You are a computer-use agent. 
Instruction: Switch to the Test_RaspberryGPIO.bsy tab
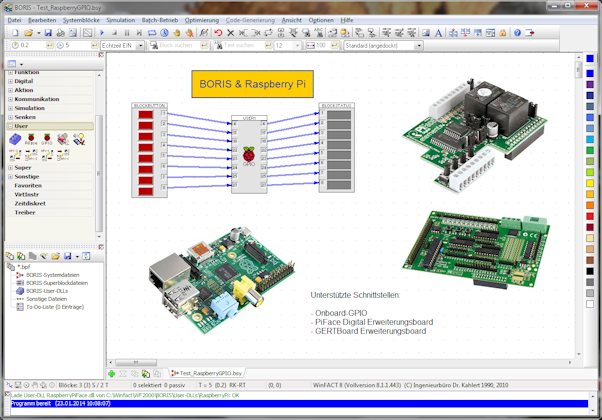pos(207,373)
